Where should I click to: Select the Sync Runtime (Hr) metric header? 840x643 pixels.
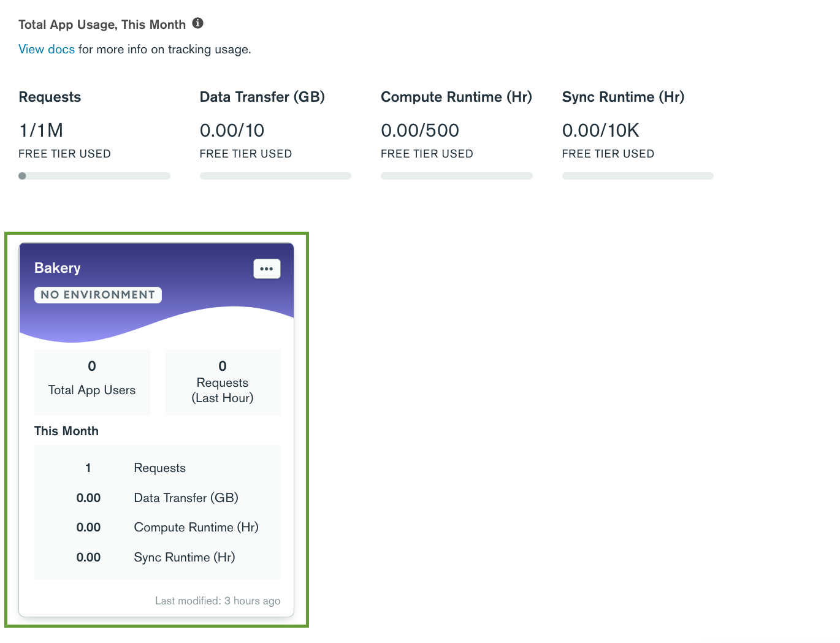[623, 97]
